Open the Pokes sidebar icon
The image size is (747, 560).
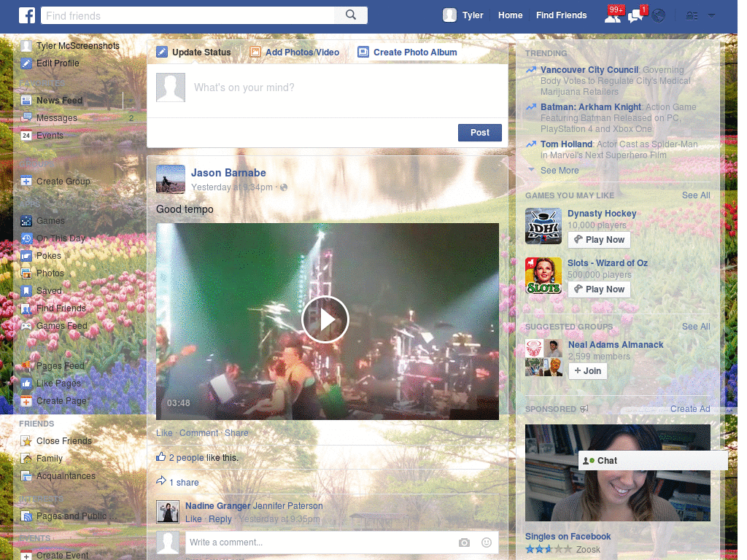point(26,256)
